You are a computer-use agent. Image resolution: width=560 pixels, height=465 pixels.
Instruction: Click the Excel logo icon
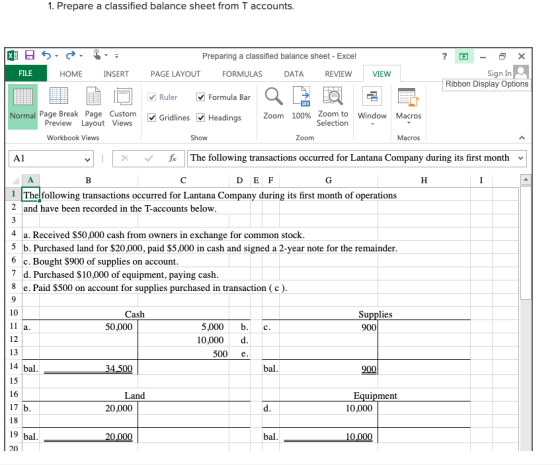click(12, 56)
